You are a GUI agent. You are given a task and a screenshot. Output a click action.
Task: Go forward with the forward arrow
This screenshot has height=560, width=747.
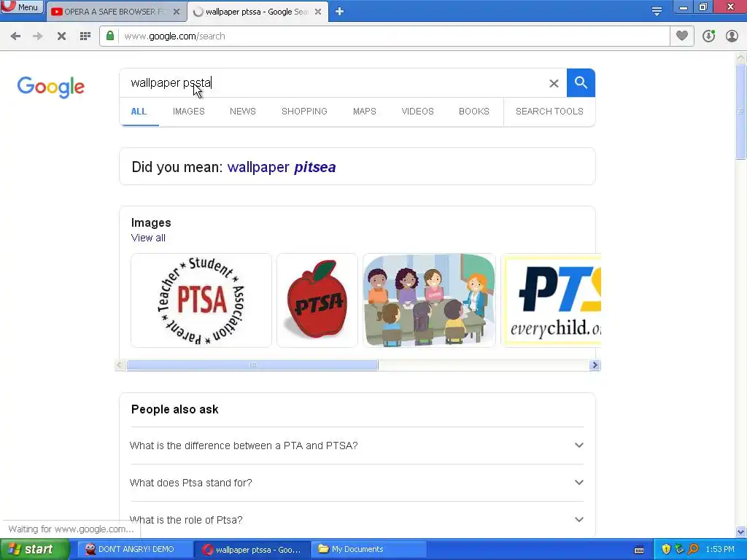point(38,36)
